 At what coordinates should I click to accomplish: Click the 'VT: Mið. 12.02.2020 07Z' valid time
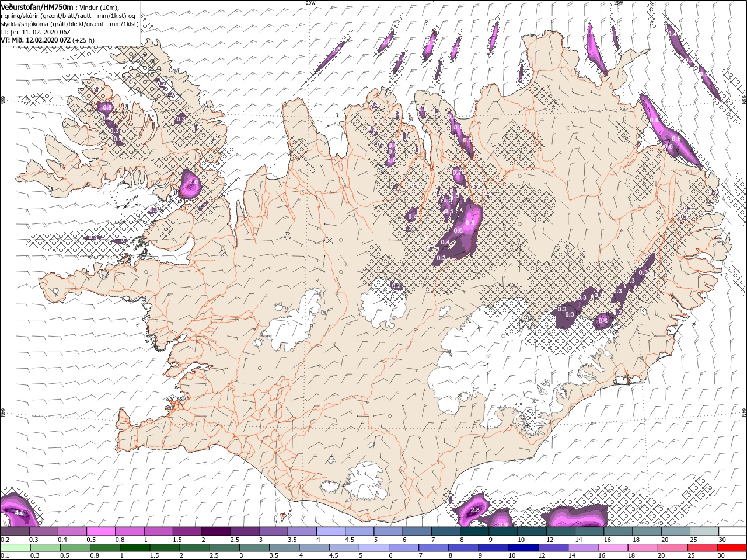coord(36,40)
